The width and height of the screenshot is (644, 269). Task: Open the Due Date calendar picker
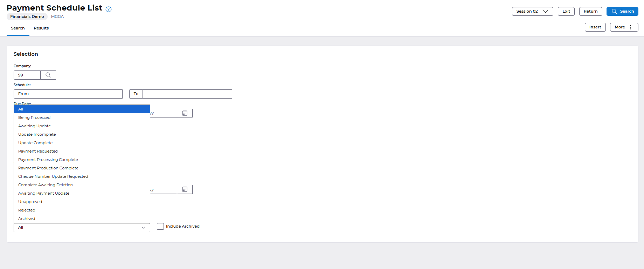click(x=185, y=113)
